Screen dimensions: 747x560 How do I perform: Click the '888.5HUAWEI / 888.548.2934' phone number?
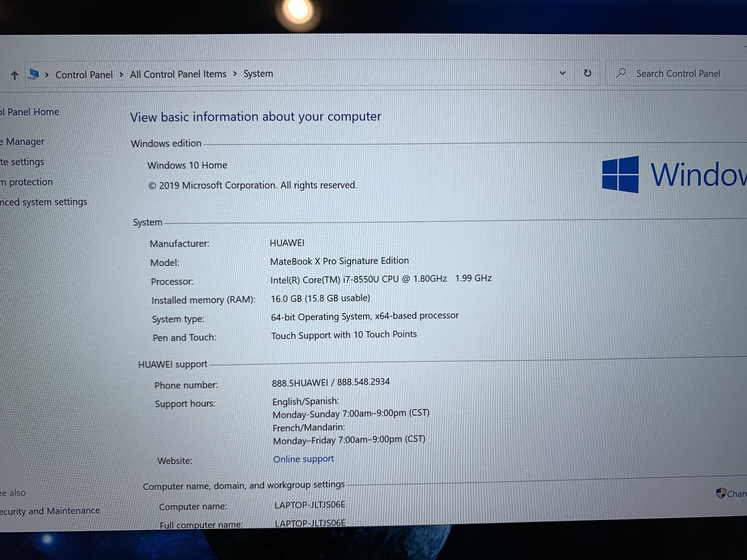[x=331, y=382]
